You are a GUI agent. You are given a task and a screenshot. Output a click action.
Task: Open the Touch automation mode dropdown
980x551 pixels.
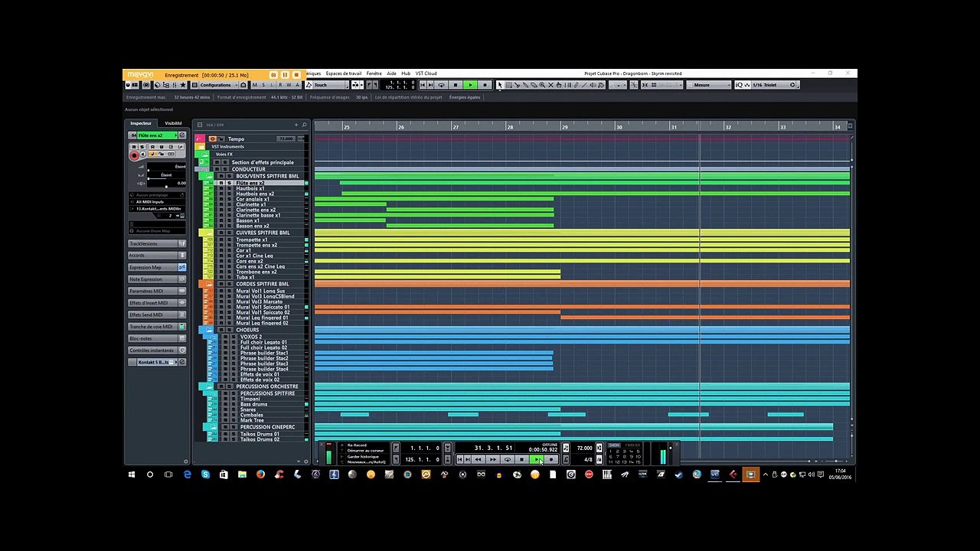coord(330,85)
